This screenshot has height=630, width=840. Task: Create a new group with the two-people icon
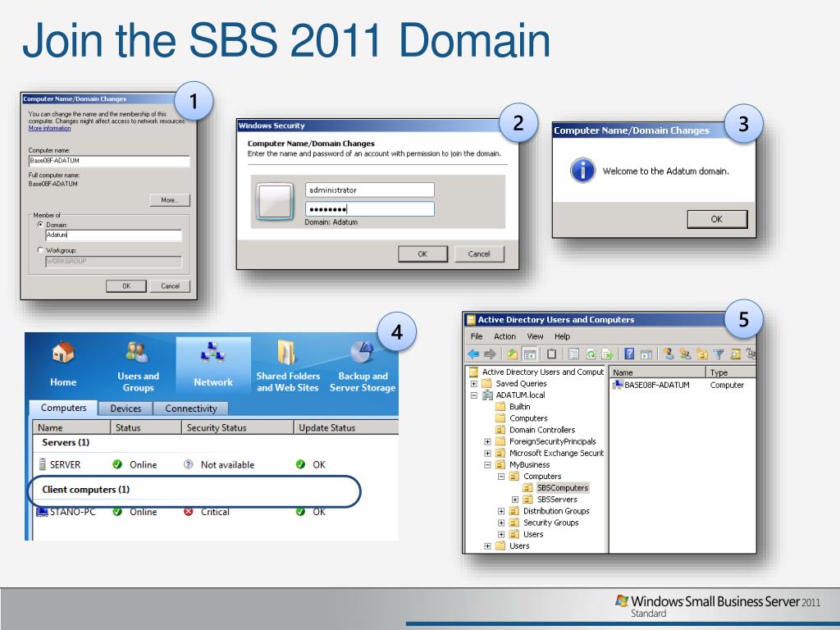click(685, 354)
